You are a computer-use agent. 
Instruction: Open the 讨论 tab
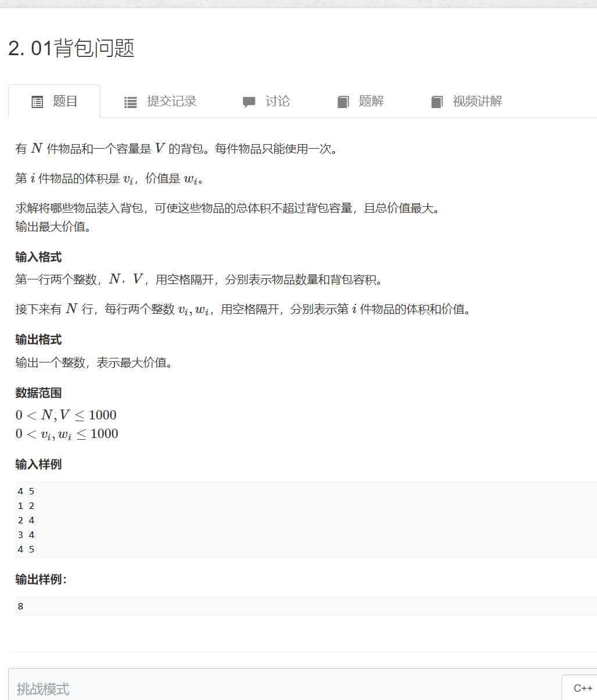click(267, 101)
